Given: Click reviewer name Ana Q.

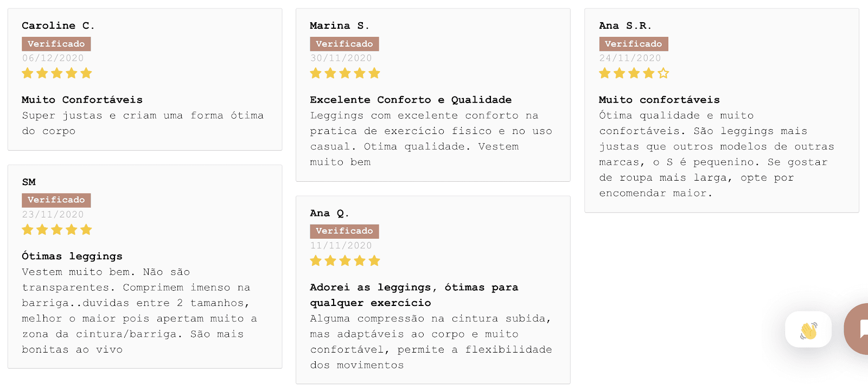Looking at the screenshot, I should pos(329,213).
